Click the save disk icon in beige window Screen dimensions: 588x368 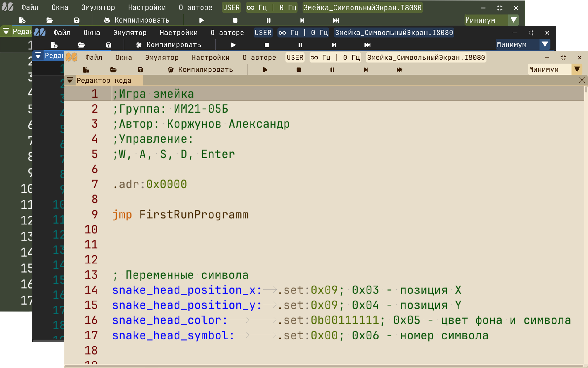[141, 70]
